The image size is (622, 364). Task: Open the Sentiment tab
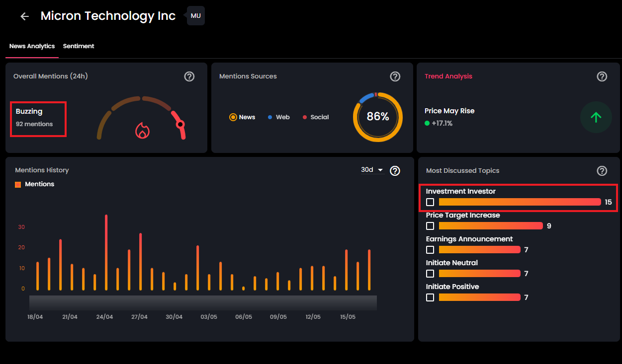click(79, 46)
